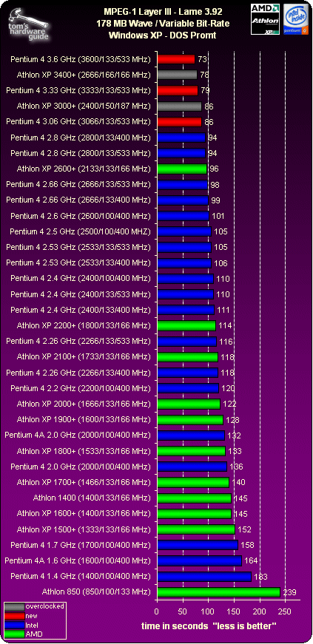The width and height of the screenshot is (313, 644).
Task: Click the 'Windows XP - DOS Promt' text
Action: (161, 35)
